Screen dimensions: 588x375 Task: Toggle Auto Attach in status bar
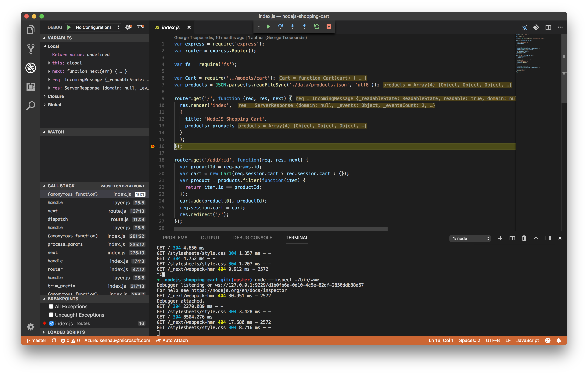point(172,340)
